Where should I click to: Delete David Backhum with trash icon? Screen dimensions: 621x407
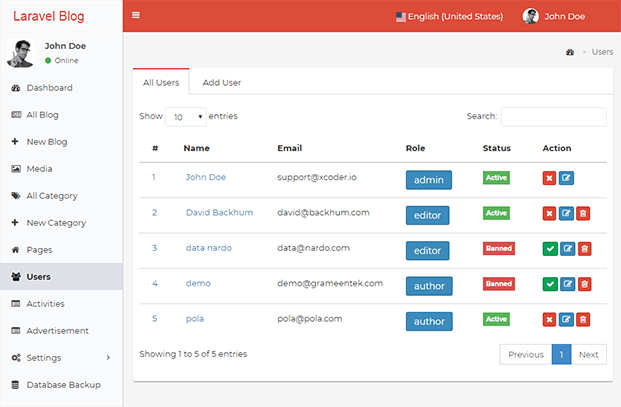(x=583, y=213)
